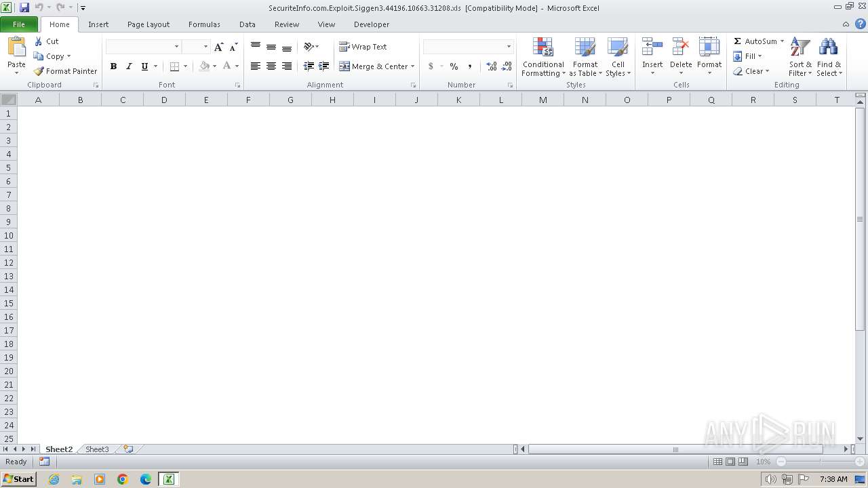868x488 pixels.
Task: Select the Format Painter brush
Action: pos(39,71)
